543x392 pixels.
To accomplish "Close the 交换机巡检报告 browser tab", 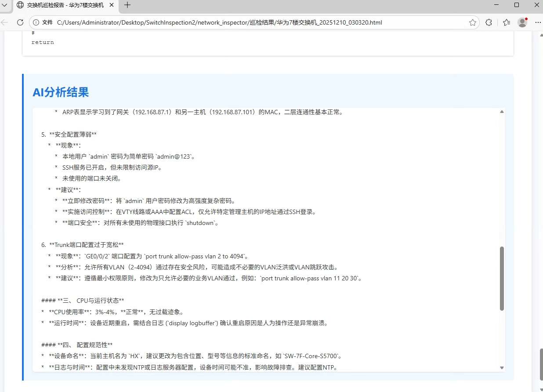I will point(111,5).
